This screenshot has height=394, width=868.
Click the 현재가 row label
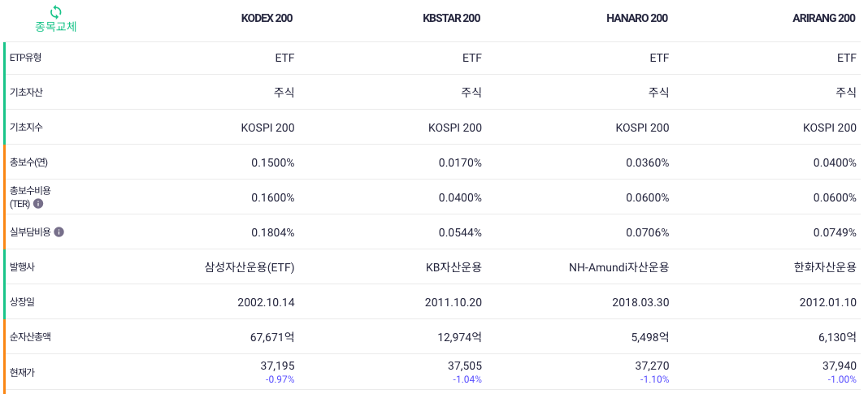pyautogui.click(x=23, y=372)
